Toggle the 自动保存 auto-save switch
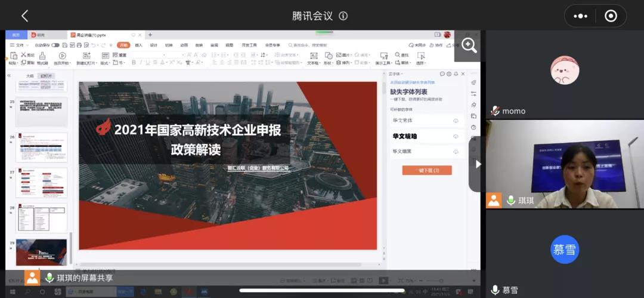Screen dimensions: 644x298 point(55,45)
